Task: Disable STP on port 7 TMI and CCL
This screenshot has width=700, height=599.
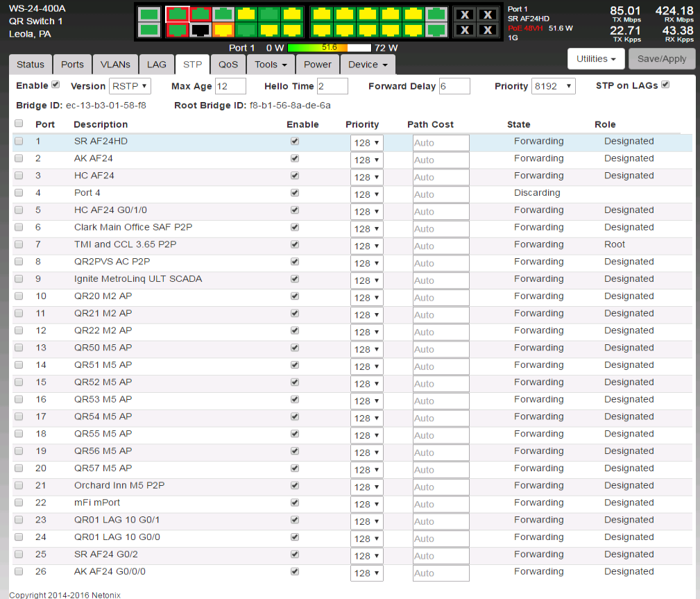Action: (295, 244)
